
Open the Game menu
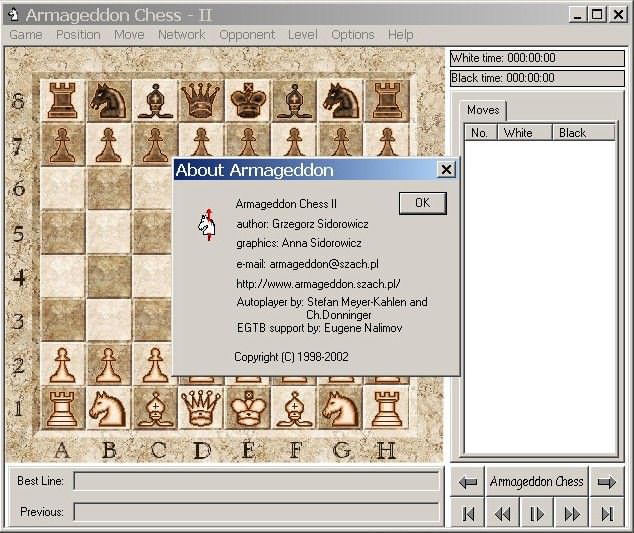pos(25,35)
